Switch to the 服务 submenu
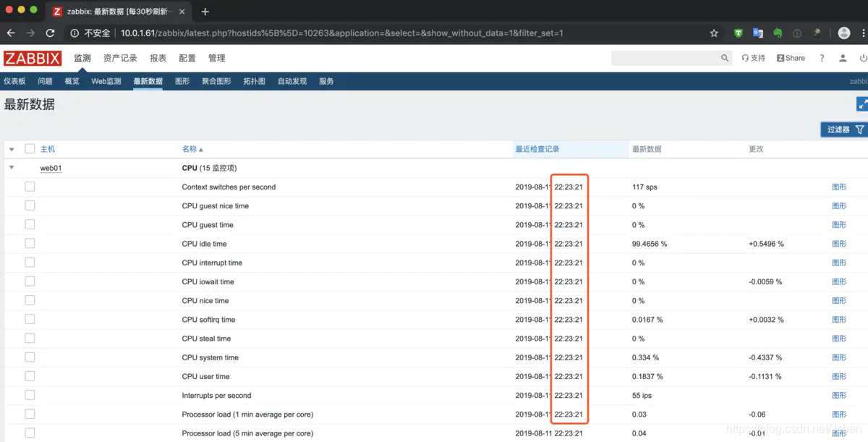This screenshot has width=868, height=442. coord(326,82)
